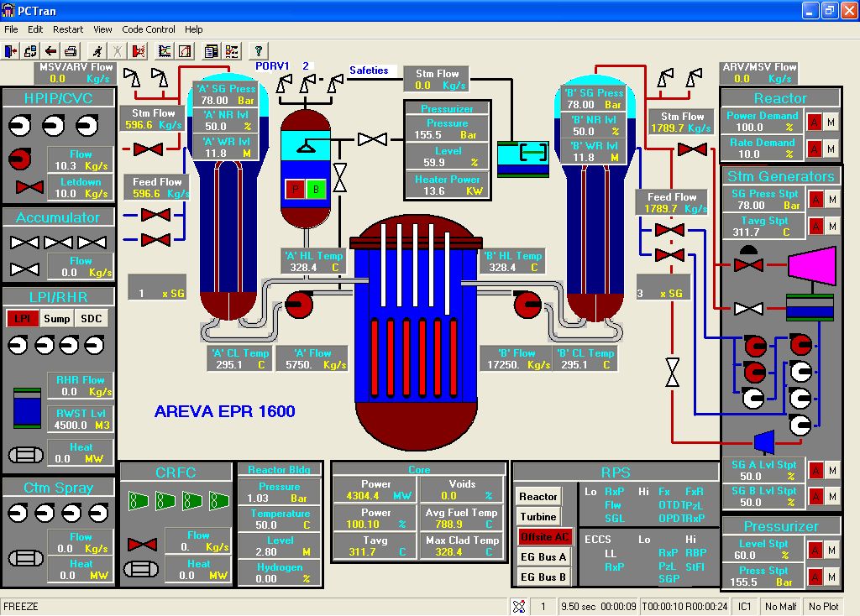Click the red Letdown valve icon
Viewport: 860px width, 616px height.
point(29,187)
